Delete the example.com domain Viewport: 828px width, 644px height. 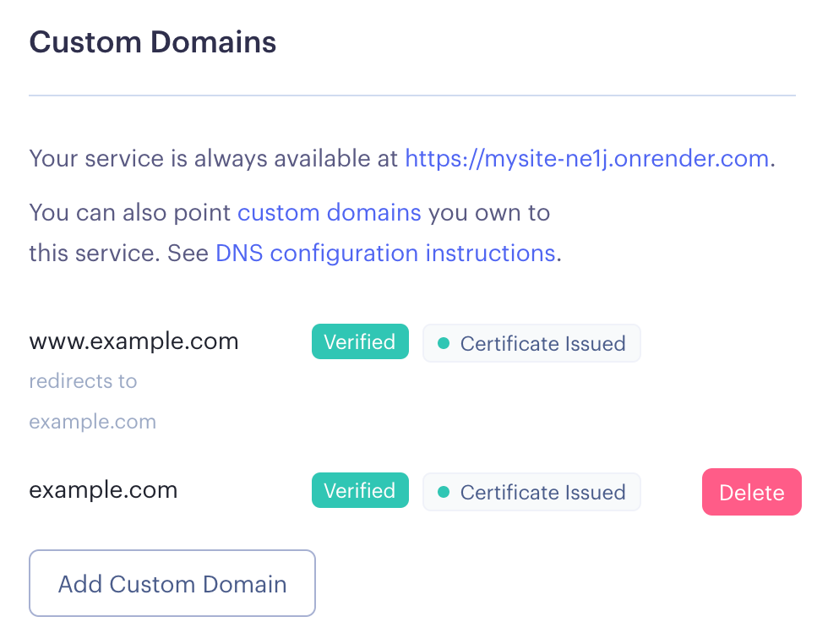click(751, 492)
